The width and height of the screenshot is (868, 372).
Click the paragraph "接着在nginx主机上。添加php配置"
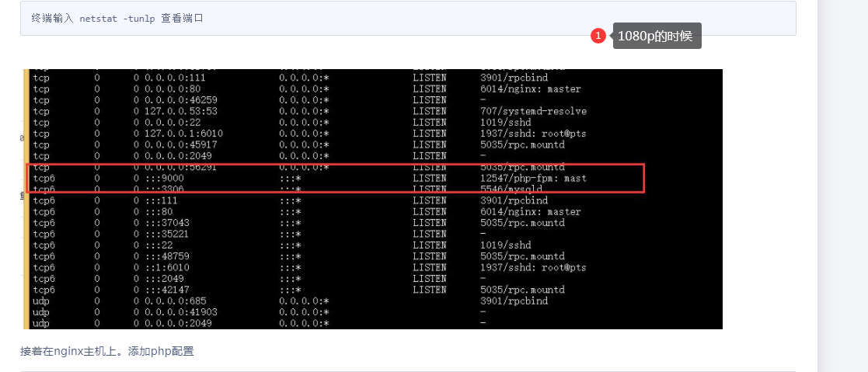(x=107, y=351)
